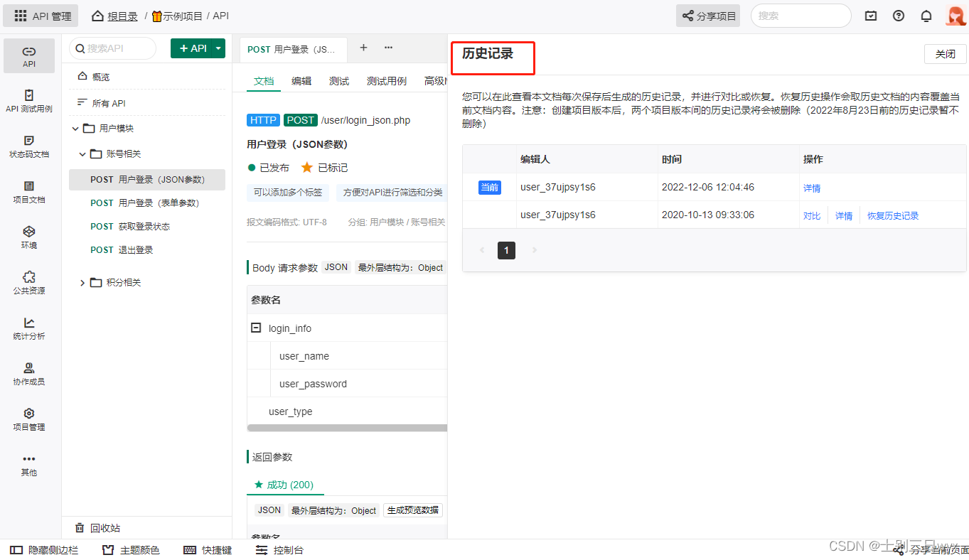Open the help question mark icon
This screenshot has width=969, height=560.
click(899, 16)
